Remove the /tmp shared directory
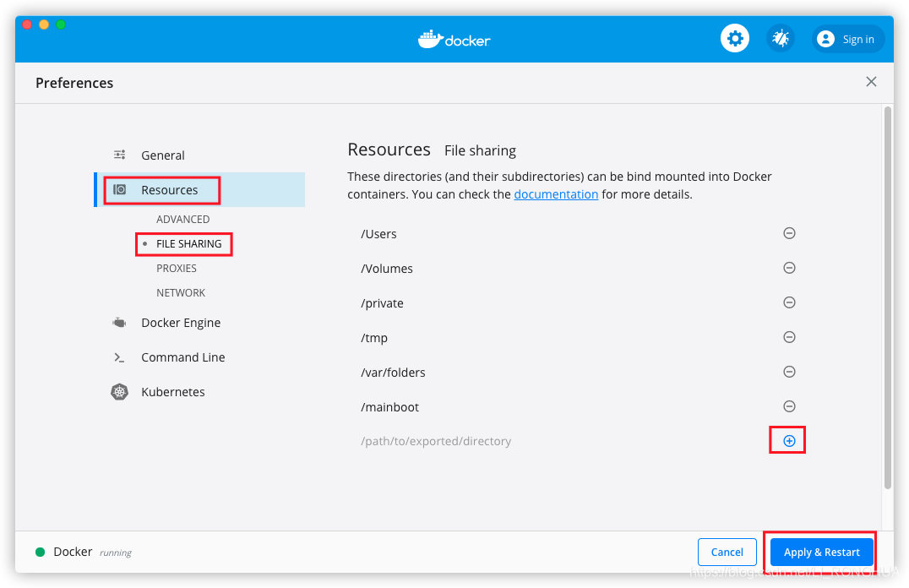Screen dimensions: 909x588 click(789, 337)
